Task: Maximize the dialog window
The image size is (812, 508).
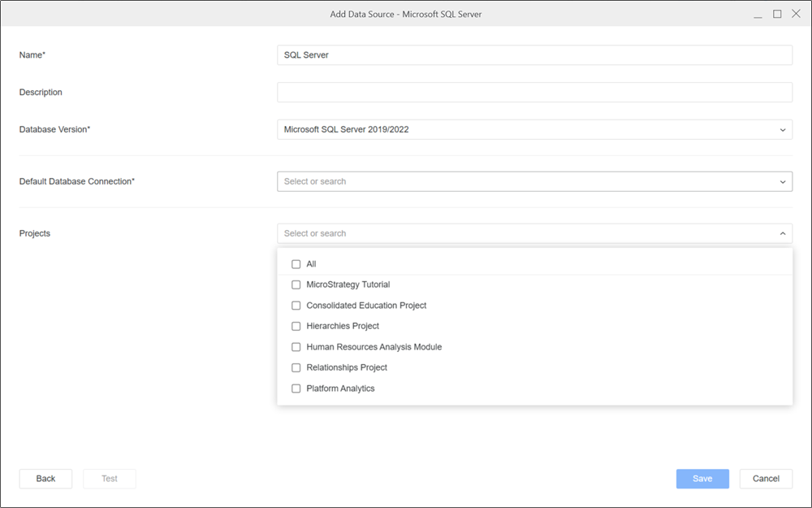Action: point(777,14)
